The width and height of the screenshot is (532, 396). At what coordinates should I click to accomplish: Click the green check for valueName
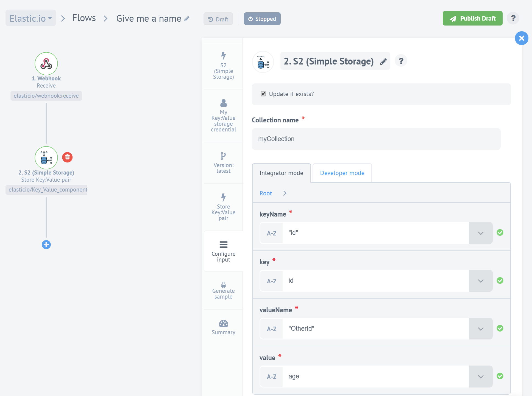tap(500, 328)
